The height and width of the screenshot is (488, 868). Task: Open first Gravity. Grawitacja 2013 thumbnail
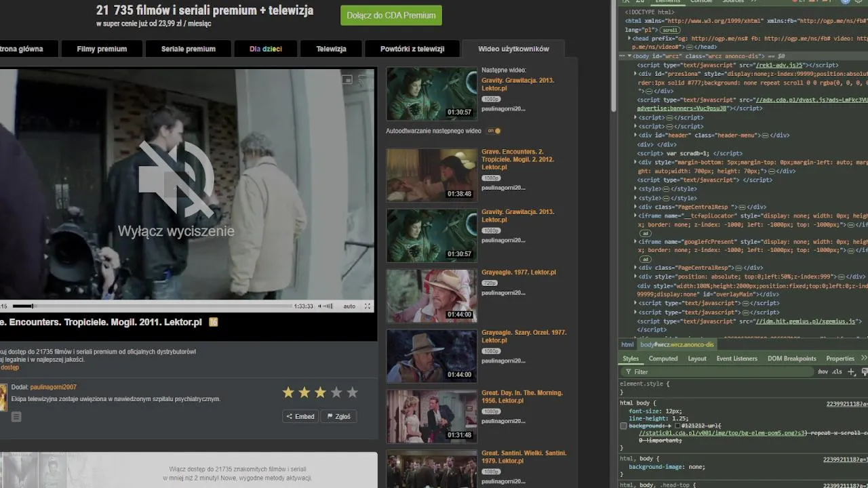[x=432, y=93]
